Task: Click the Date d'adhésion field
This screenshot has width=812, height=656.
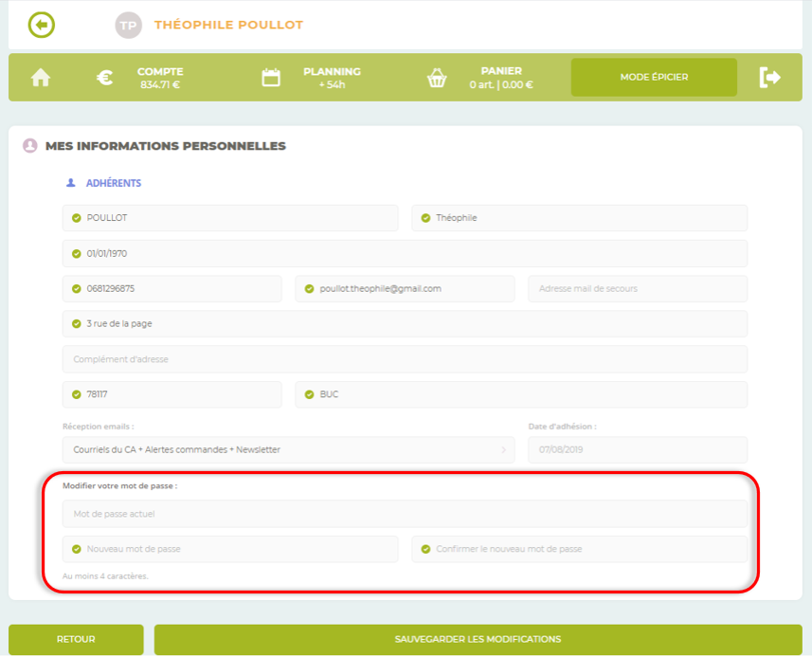Action: point(637,449)
